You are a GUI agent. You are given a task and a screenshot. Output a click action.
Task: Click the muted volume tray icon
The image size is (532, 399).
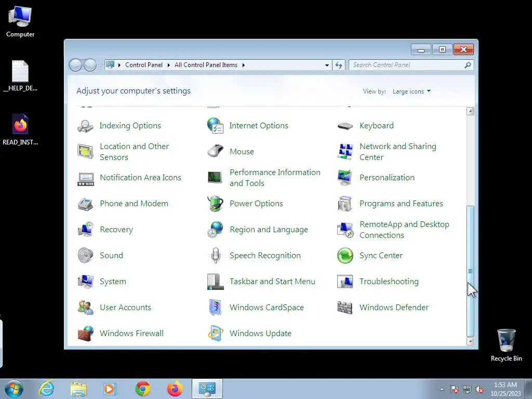(x=480, y=389)
